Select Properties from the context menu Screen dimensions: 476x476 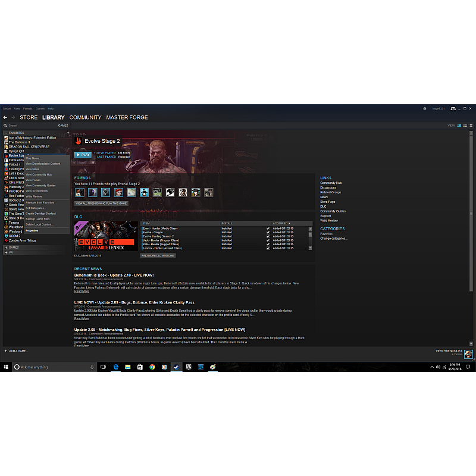coord(32,230)
